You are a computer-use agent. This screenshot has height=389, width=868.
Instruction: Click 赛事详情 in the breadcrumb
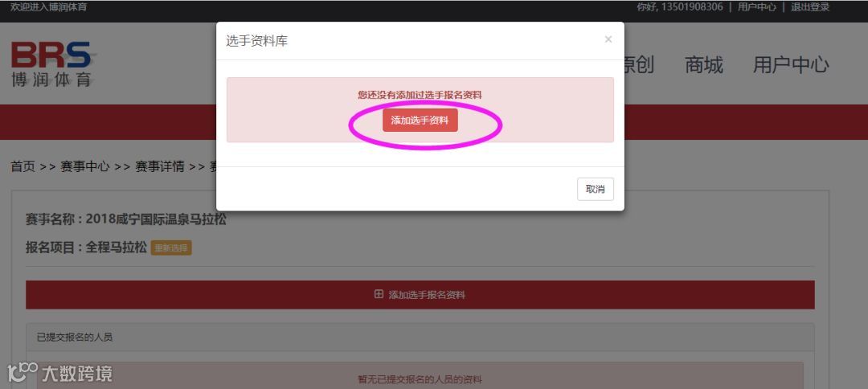[159, 166]
